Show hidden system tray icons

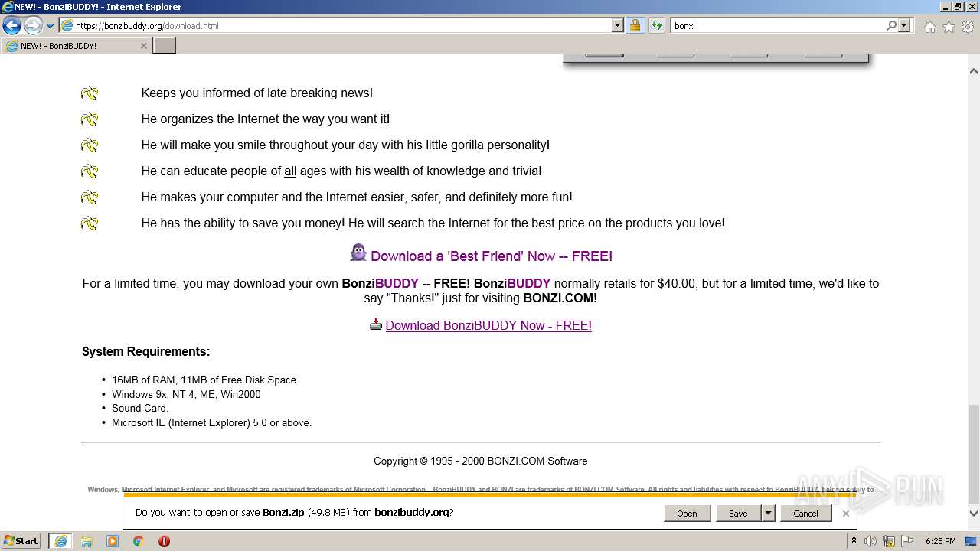pyautogui.click(x=854, y=541)
